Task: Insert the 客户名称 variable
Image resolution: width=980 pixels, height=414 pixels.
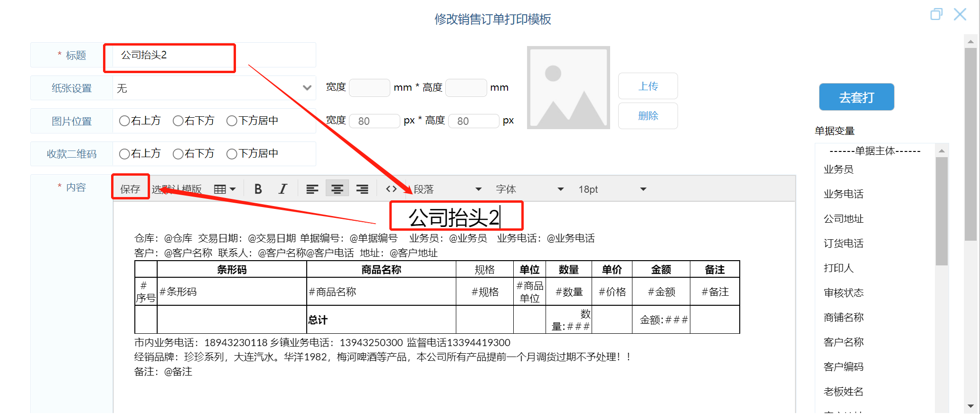Action: 843,342
